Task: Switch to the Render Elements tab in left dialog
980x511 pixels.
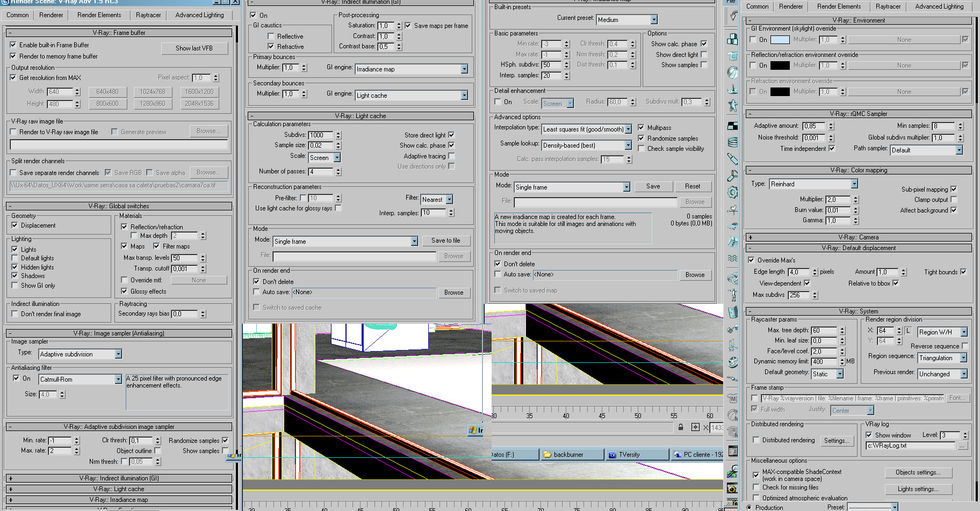Action: [99, 15]
